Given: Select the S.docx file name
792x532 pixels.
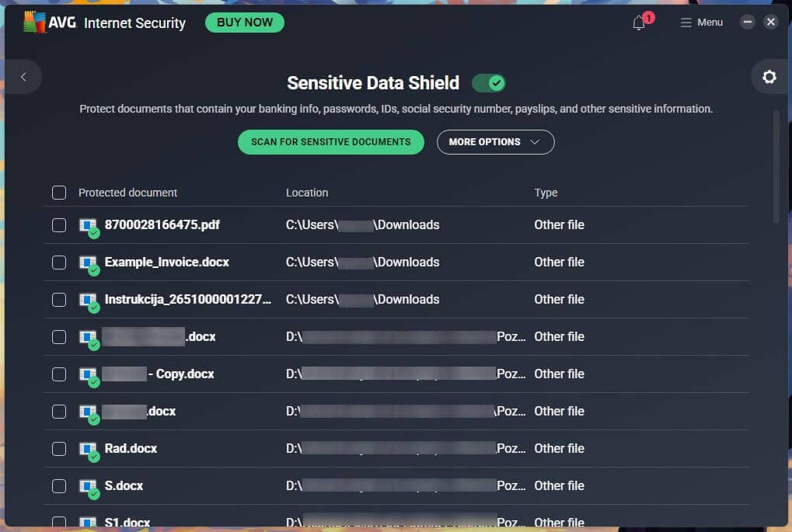Looking at the screenshot, I should click(x=124, y=485).
